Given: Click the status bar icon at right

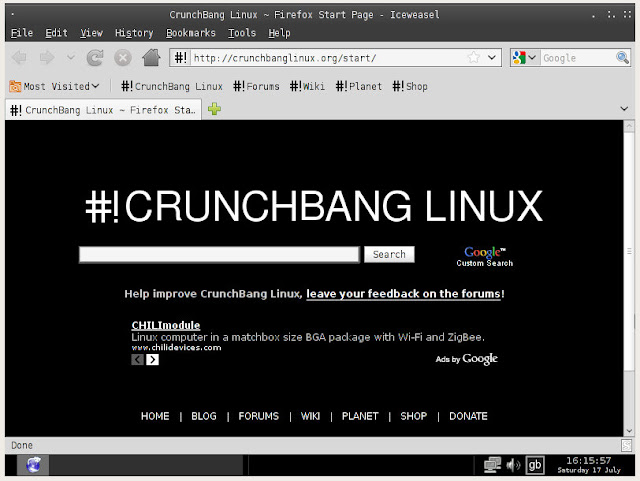Looking at the screenshot, I should coord(627,445).
